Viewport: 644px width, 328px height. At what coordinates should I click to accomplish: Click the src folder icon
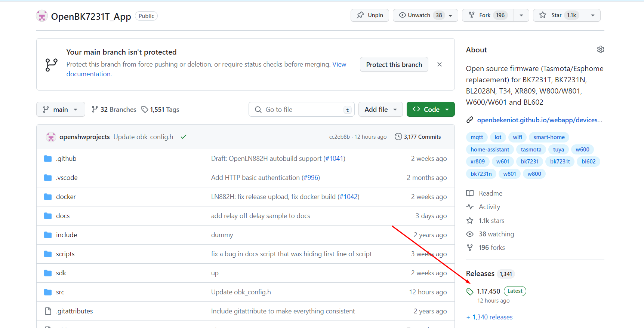48,292
